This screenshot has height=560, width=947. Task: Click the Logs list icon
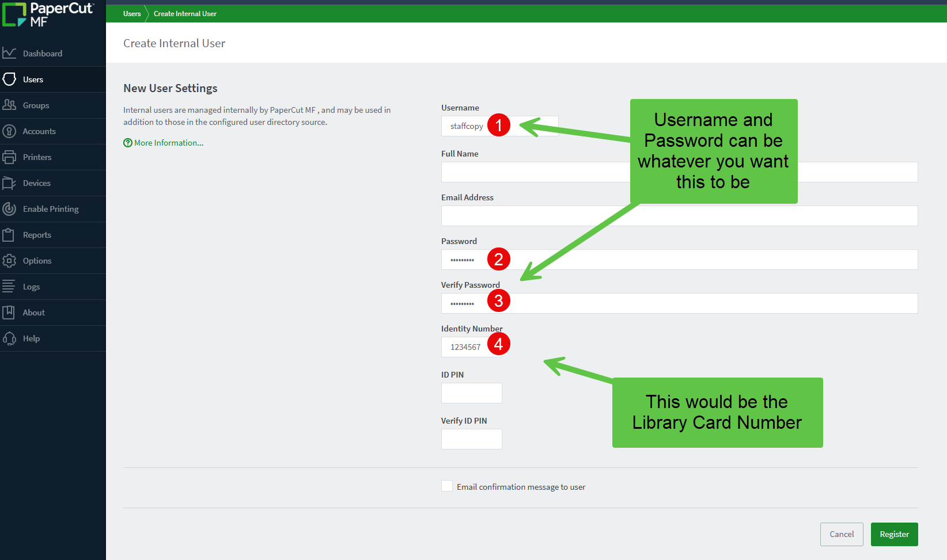[x=9, y=287]
